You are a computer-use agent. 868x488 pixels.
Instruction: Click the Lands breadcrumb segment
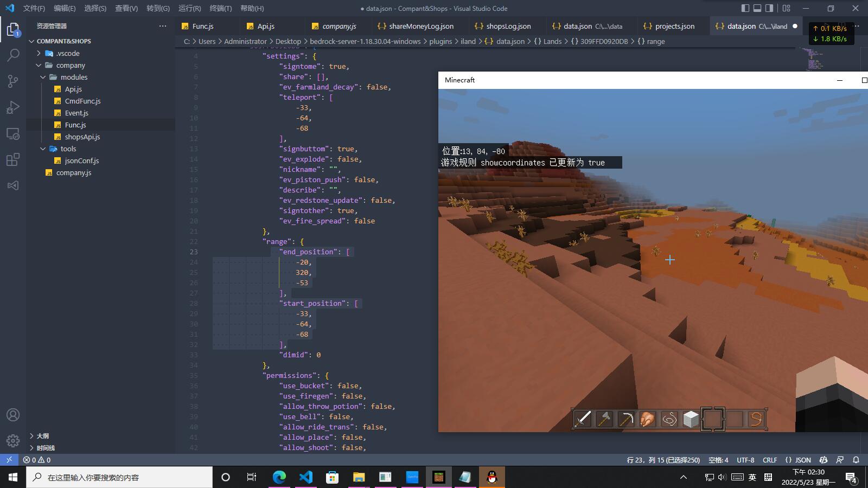[x=552, y=41]
